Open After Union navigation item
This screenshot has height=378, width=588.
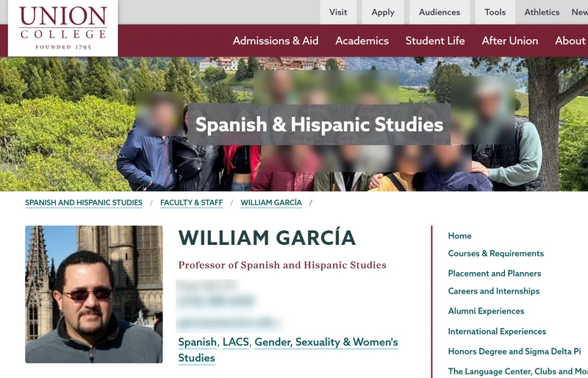[x=509, y=40]
